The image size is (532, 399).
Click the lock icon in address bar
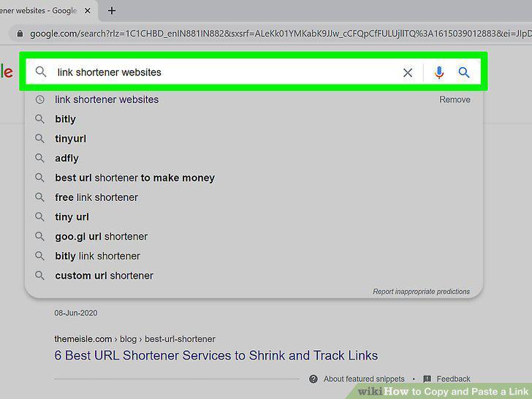tap(20, 34)
